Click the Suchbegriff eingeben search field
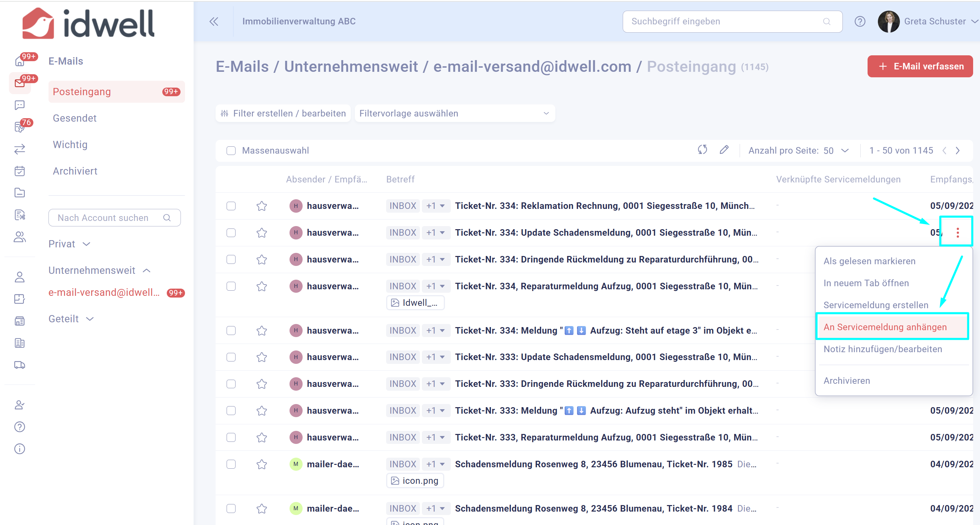 (x=732, y=21)
